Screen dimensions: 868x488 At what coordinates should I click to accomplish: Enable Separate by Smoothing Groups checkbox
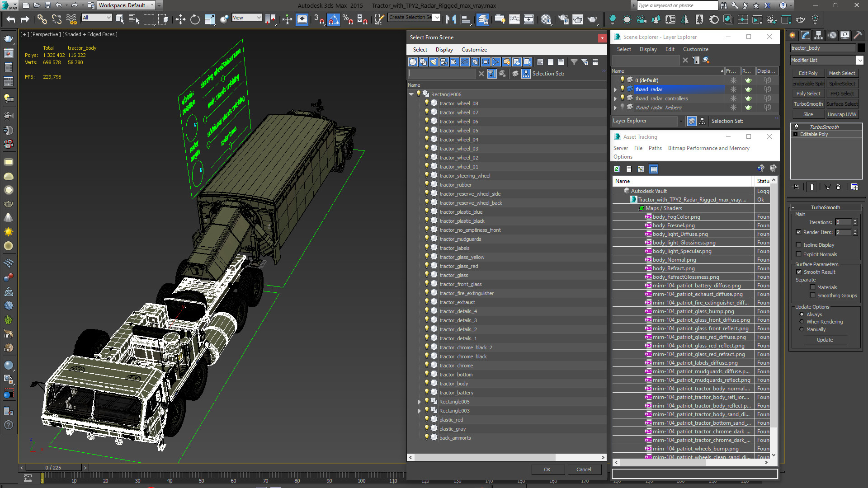(812, 296)
